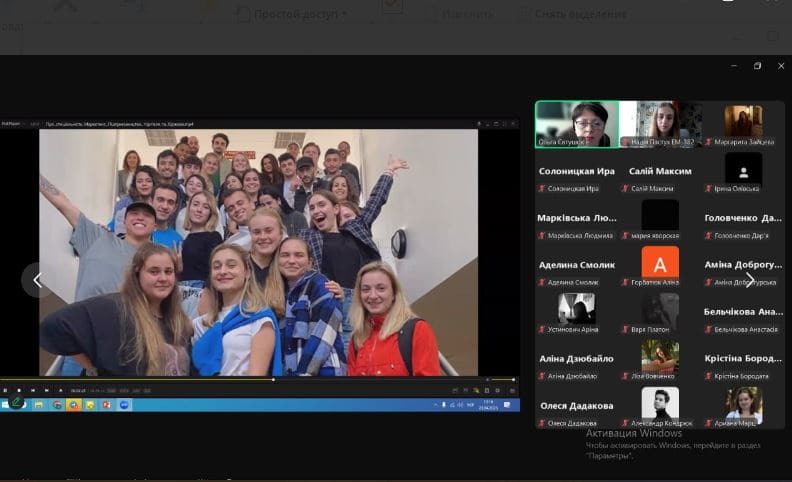The height and width of the screenshot is (482, 792).
Task: Skip to next item in shared player
Action: click(x=46, y=390)
